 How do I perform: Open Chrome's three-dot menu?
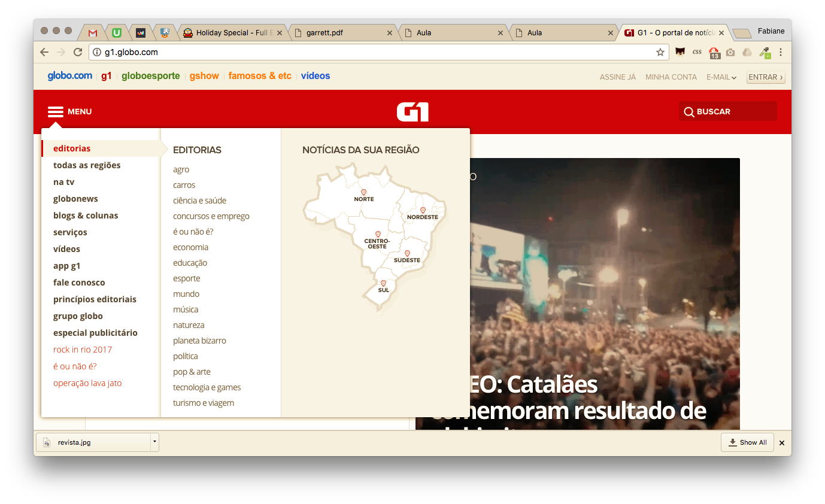781,52
